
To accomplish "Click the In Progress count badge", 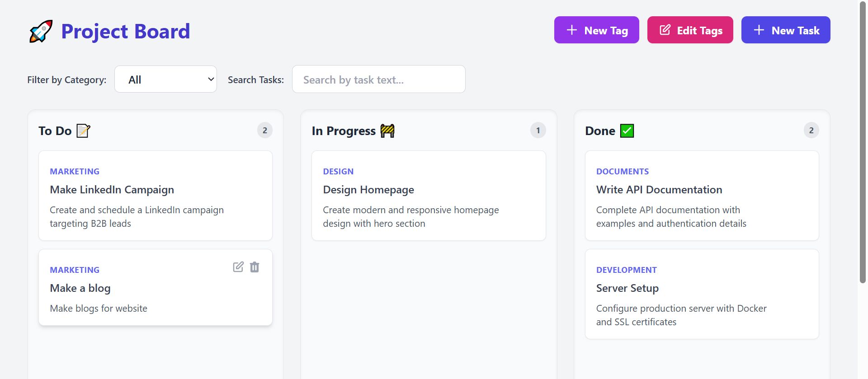I will pos(538,131).
